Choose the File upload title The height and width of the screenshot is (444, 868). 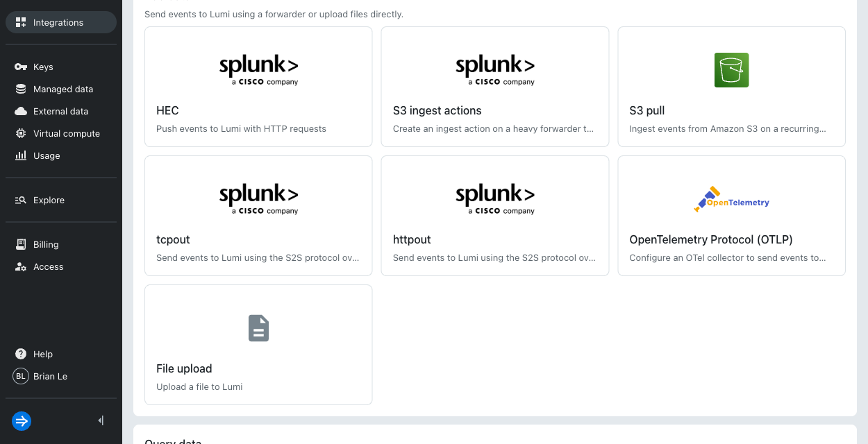(x=184, y=368)
